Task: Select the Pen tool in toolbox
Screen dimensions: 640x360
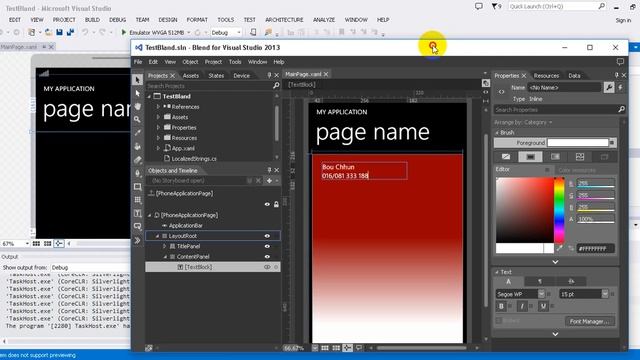Action: coord(138,173)
